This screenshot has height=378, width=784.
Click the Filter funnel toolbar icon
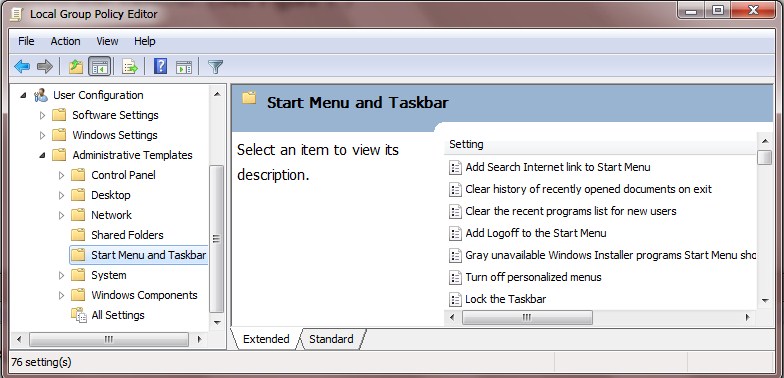pos(215,66)
